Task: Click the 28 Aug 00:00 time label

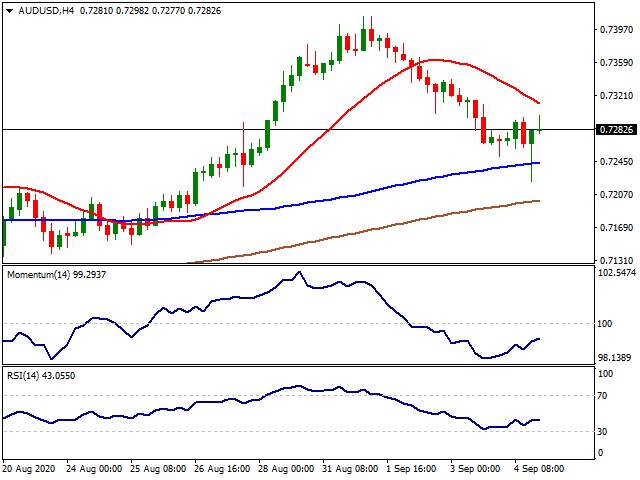Action: (286, 469)
